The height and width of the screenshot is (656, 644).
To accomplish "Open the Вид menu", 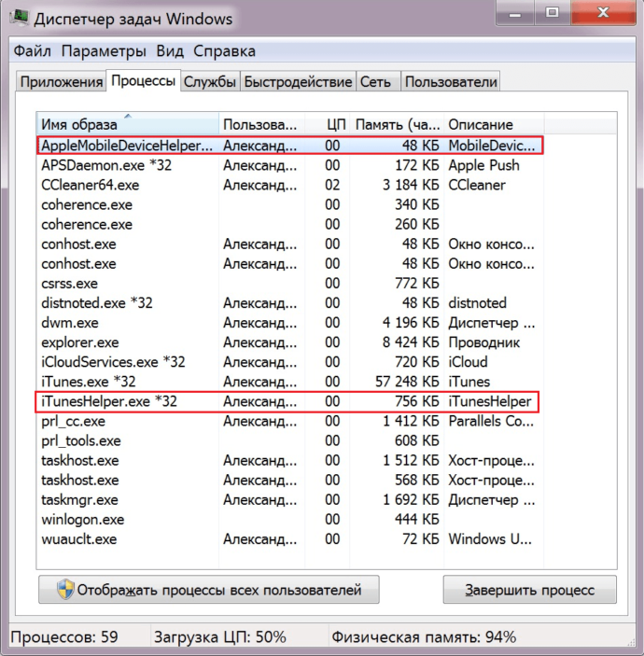I will pyautogui.click(x=170, y=51).
